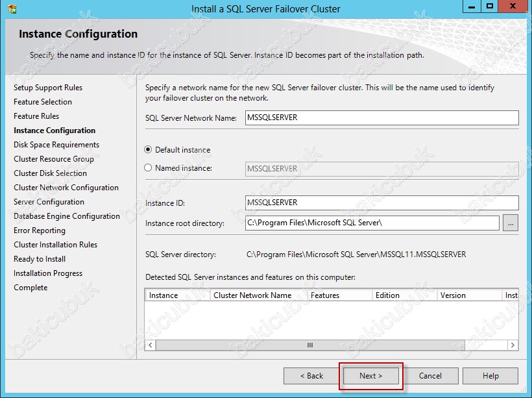Click the SQL Server Network Name field
Screen dimensions: 532x398
(x=381, y=118)
